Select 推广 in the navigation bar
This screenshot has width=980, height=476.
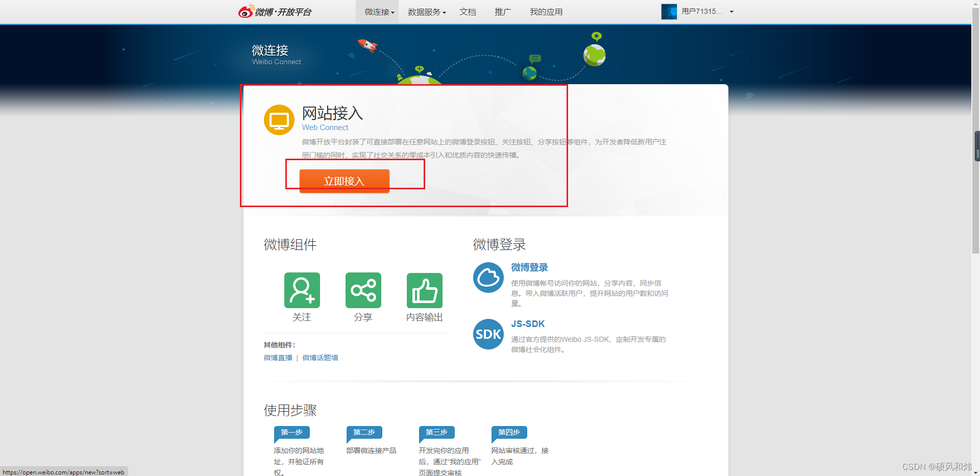click(x=502, y=12)
